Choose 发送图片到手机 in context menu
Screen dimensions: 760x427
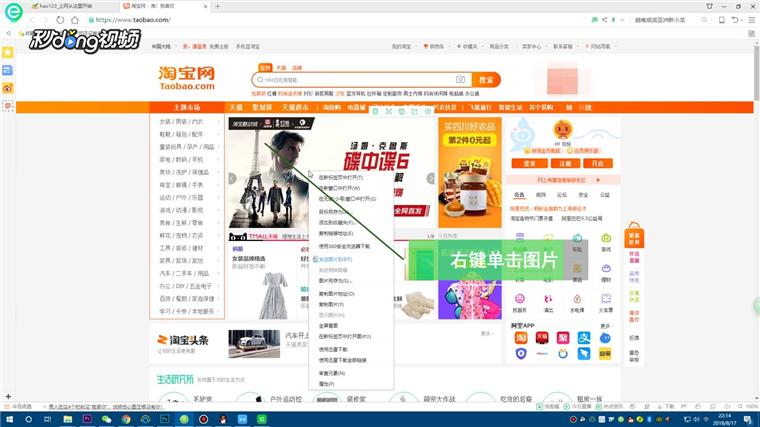coord(350,259)
